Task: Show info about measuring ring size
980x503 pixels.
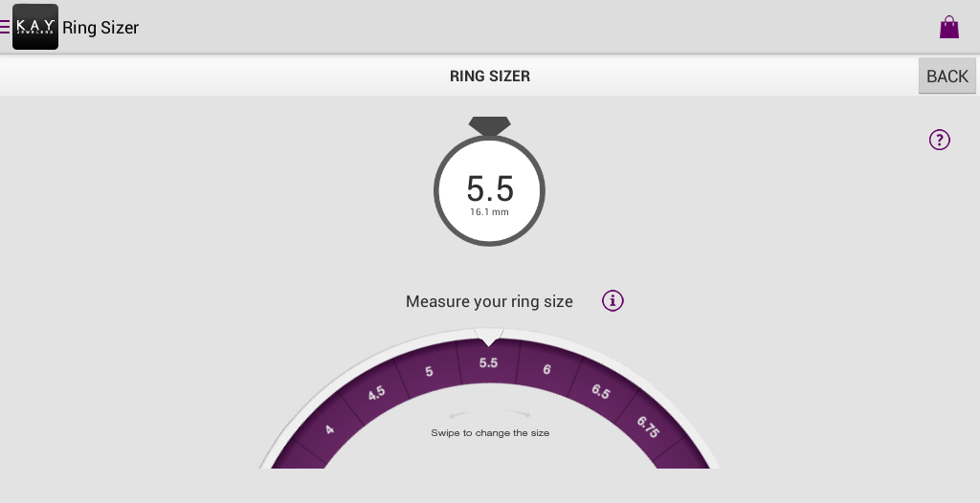Action: point(612,301)
